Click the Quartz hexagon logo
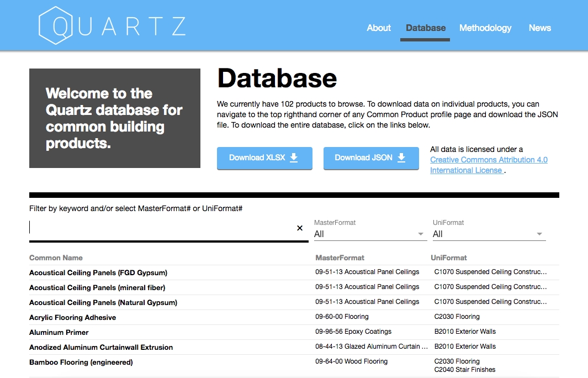Screen dimensions: 588x378 click(56, 25)
